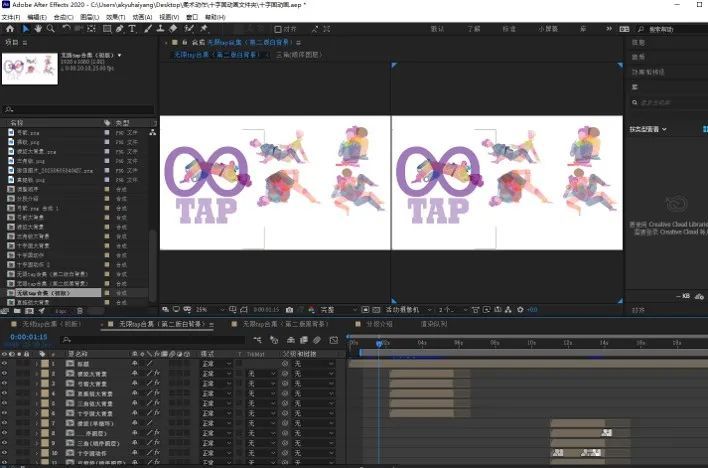Switch to the first timeline tab on left
This screenshot has width=708, height=468.
(47, 324)
